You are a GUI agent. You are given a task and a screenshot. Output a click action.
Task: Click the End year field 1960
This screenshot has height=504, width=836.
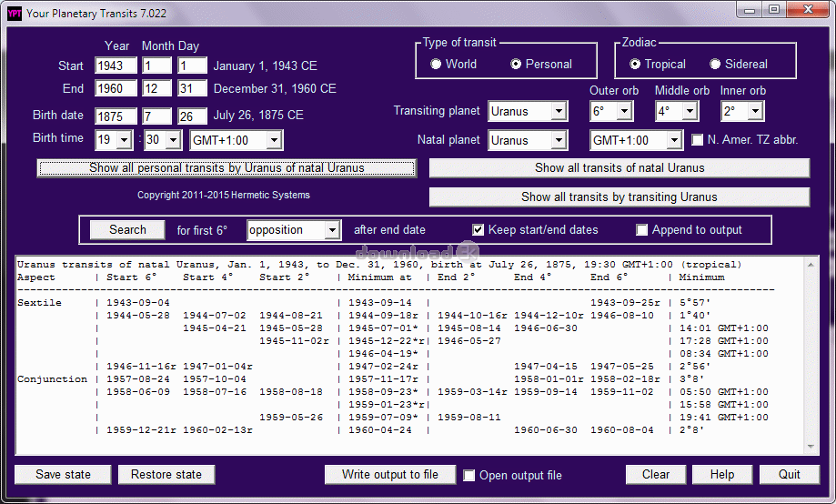pyautogui.click(x=116, y=88)
